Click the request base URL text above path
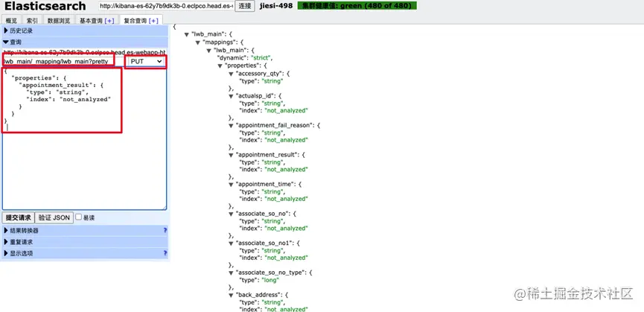 coord(85,53)
